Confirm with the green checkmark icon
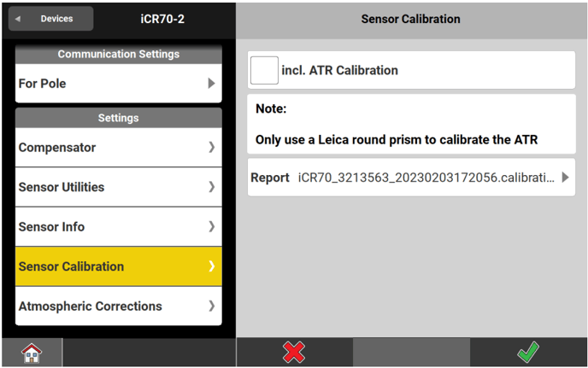The height and width of the screenshot is (368, 588). (x=528, y=353)
